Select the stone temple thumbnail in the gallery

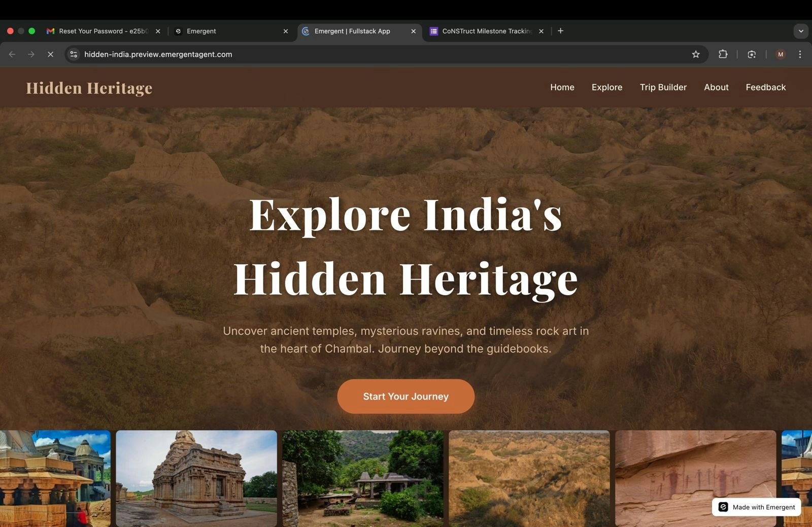(196, 478)
